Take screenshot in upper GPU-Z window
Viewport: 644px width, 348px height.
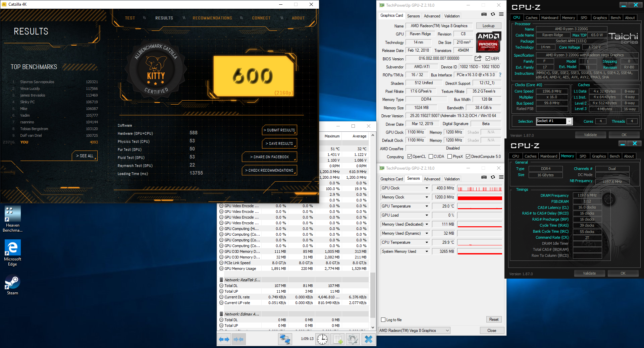pos(484,14)
